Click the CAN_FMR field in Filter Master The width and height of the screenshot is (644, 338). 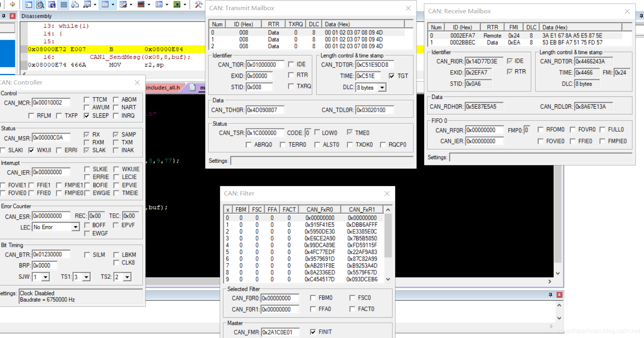pos(280,332)
